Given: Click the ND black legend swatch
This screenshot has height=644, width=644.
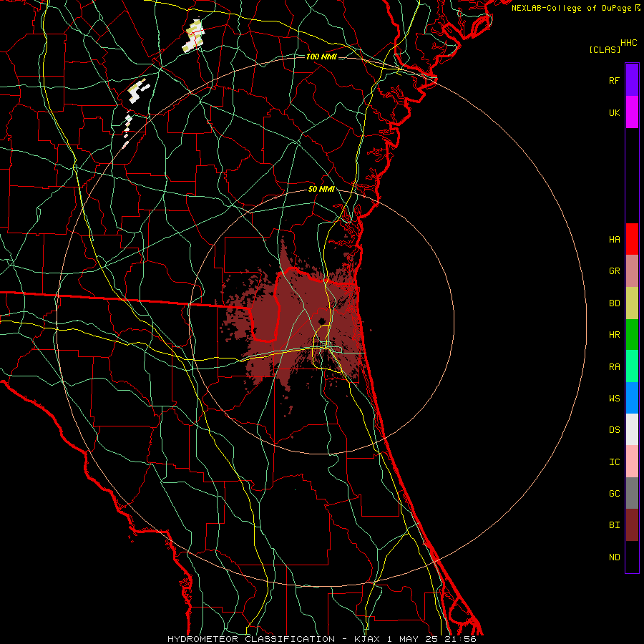Looking at the screenshot, I should [632, 557].
